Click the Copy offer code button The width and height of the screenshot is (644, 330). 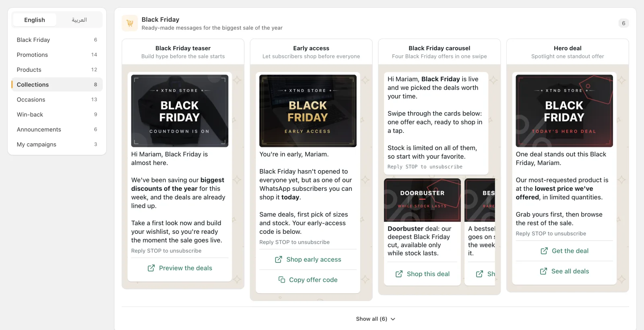point(308,280)
